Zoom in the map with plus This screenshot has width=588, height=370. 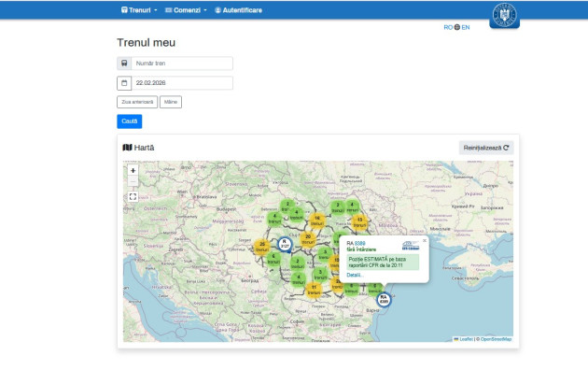(133, 170)
